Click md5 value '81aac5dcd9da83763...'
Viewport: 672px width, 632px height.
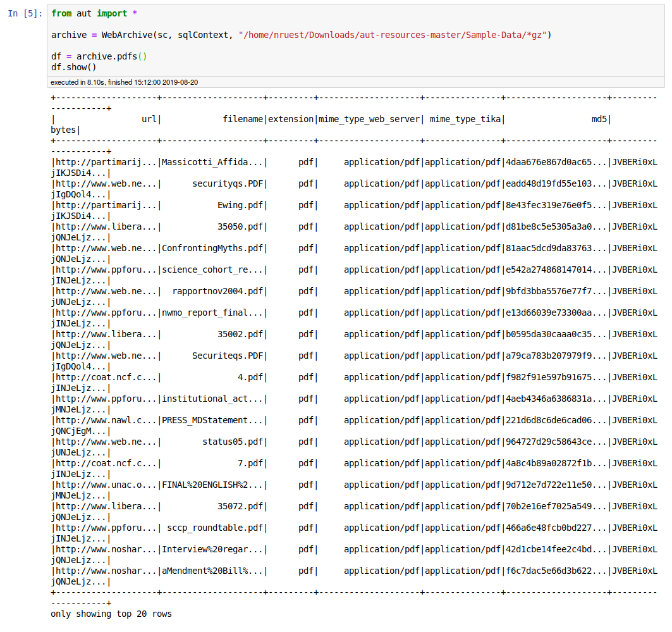(556, 248)
